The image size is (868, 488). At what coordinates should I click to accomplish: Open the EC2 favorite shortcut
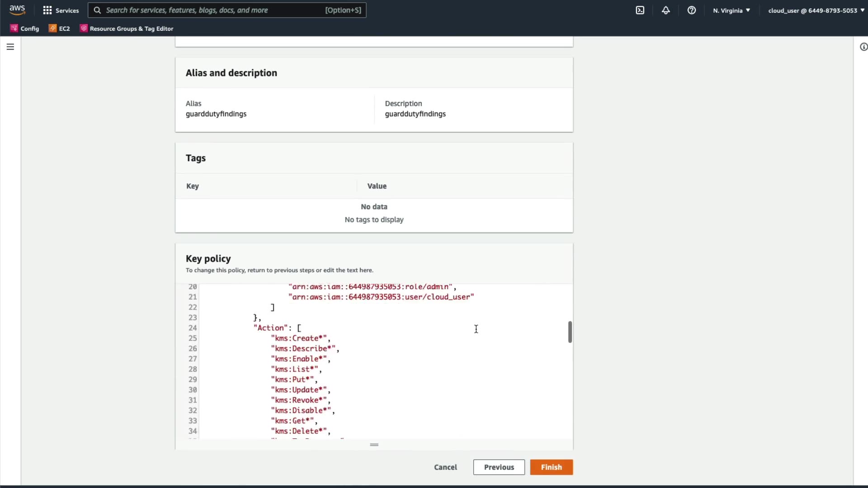(x=59, y=28)
